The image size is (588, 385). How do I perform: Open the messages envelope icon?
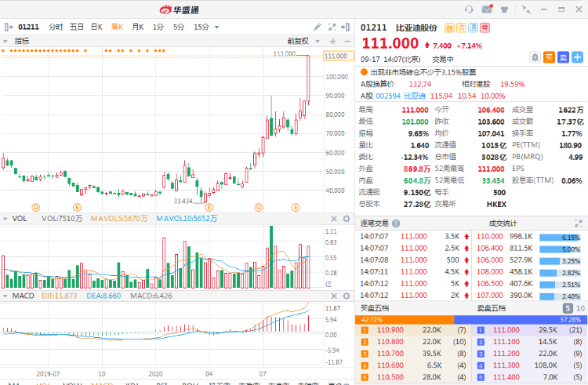click(x=487, y=9)
